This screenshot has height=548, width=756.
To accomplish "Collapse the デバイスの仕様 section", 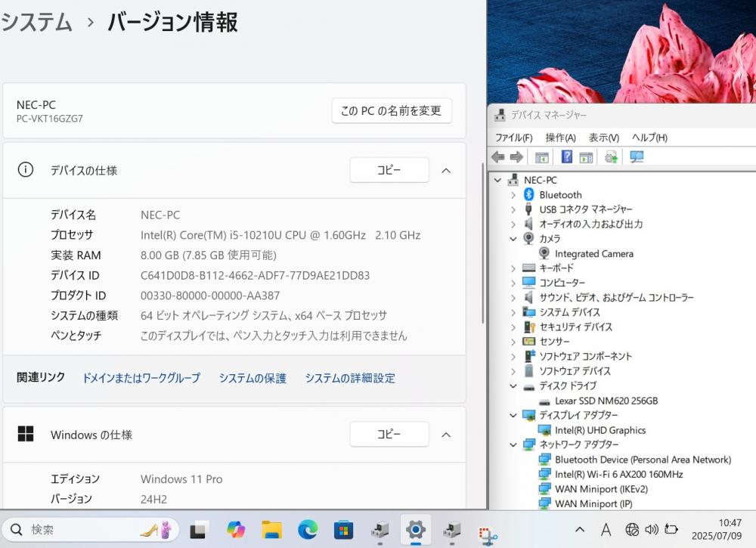I will point(447,171).
